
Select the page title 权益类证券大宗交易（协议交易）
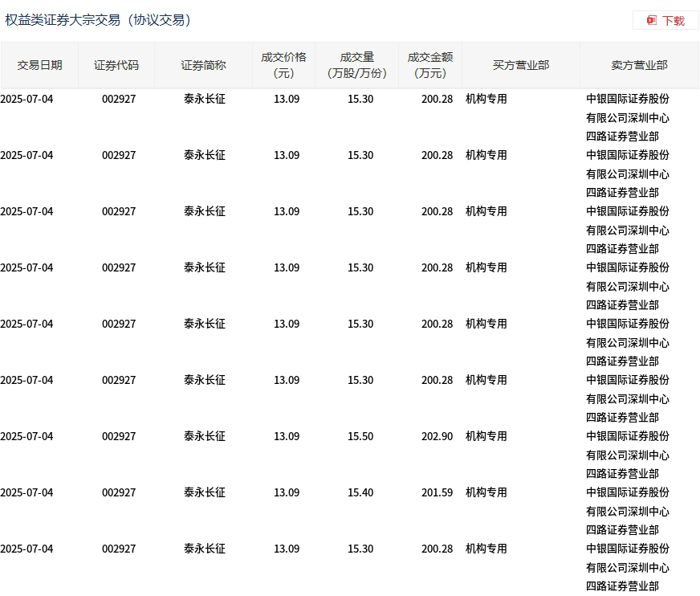pyautogui.click(x=98, y=20)
